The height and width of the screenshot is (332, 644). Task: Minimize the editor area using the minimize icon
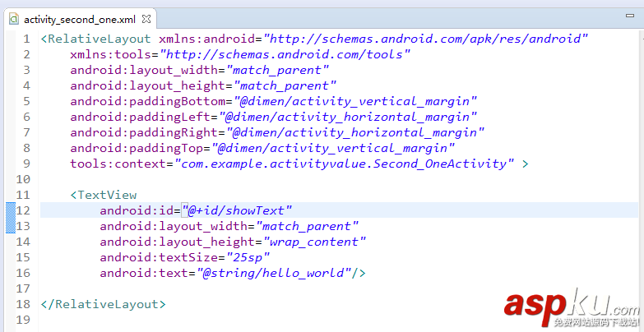coord(630,16)
